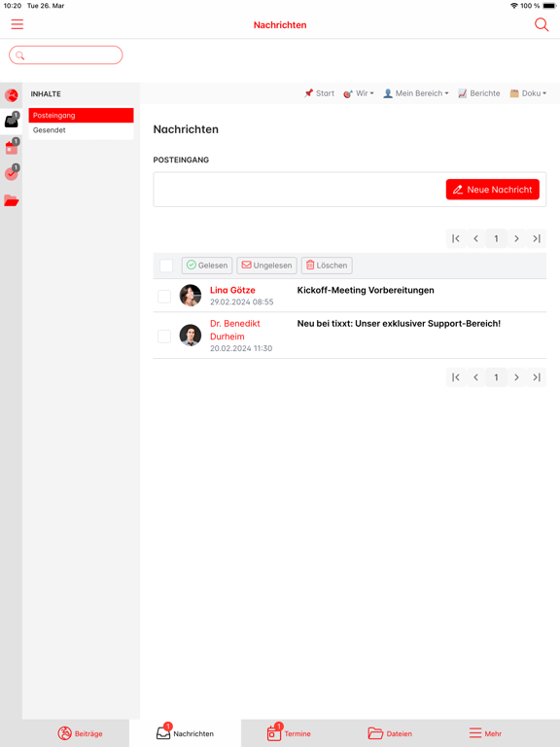Click the Neue Nachricht button
The image size is (560, 747).
492,189
